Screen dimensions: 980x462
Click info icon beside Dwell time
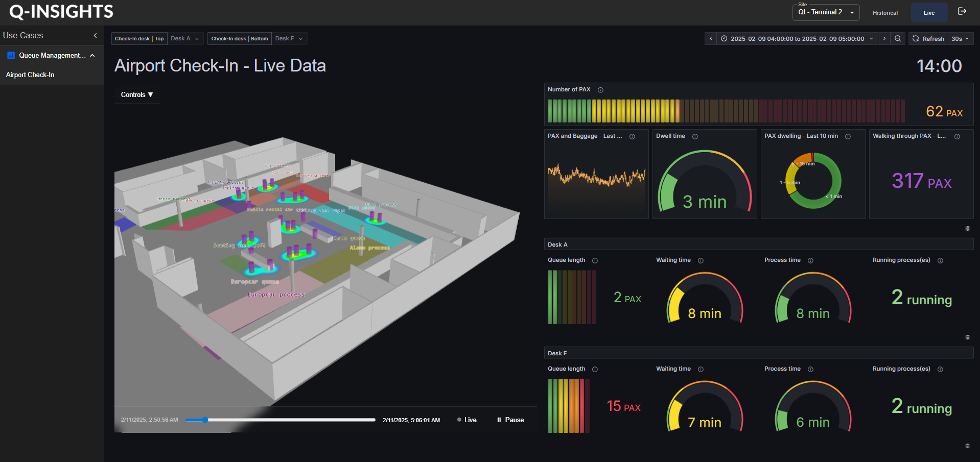(x=695, y=136)
